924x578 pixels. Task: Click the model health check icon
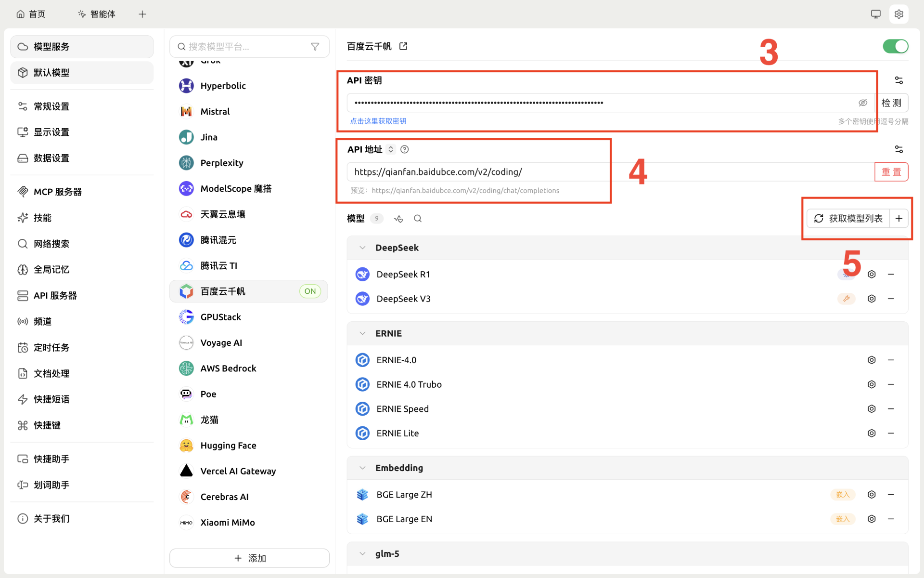(398, 219)
